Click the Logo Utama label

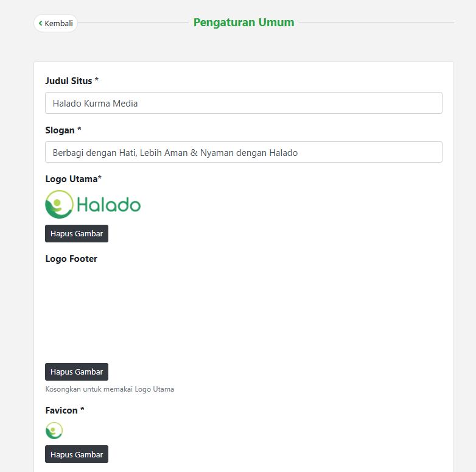74,179
